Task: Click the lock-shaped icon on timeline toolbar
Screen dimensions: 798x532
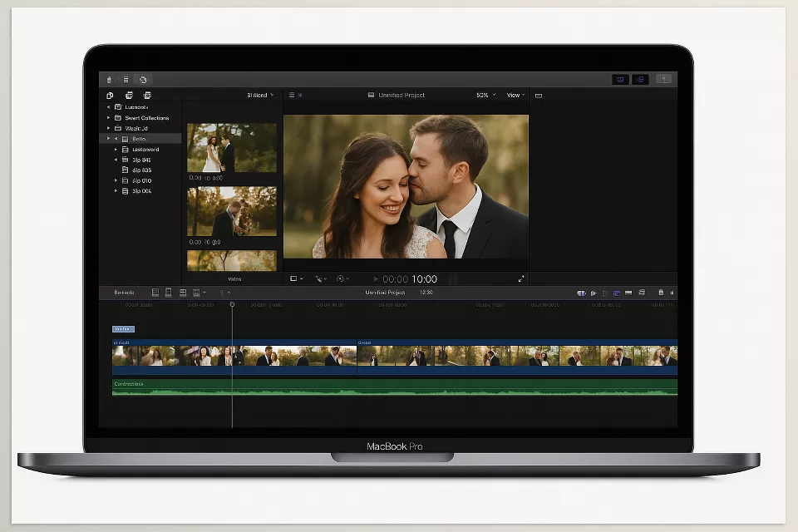Action: 661,293
